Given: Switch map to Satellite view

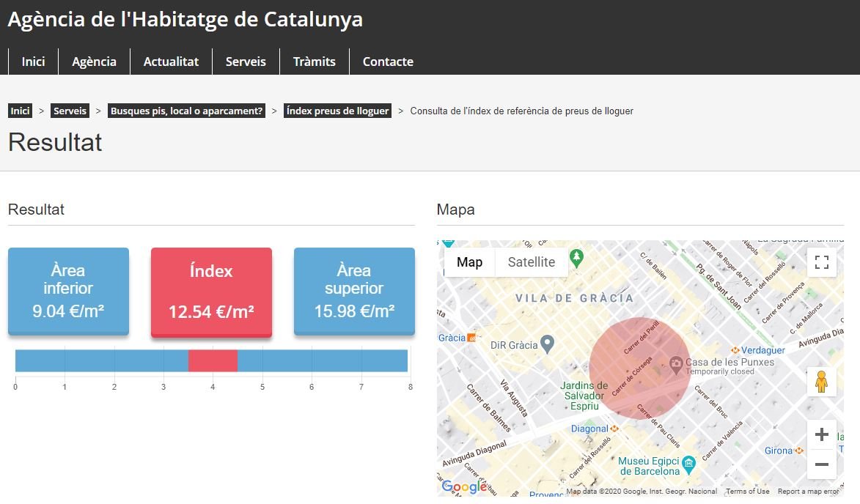Looking at the screenshot, I should coord(532,262).
